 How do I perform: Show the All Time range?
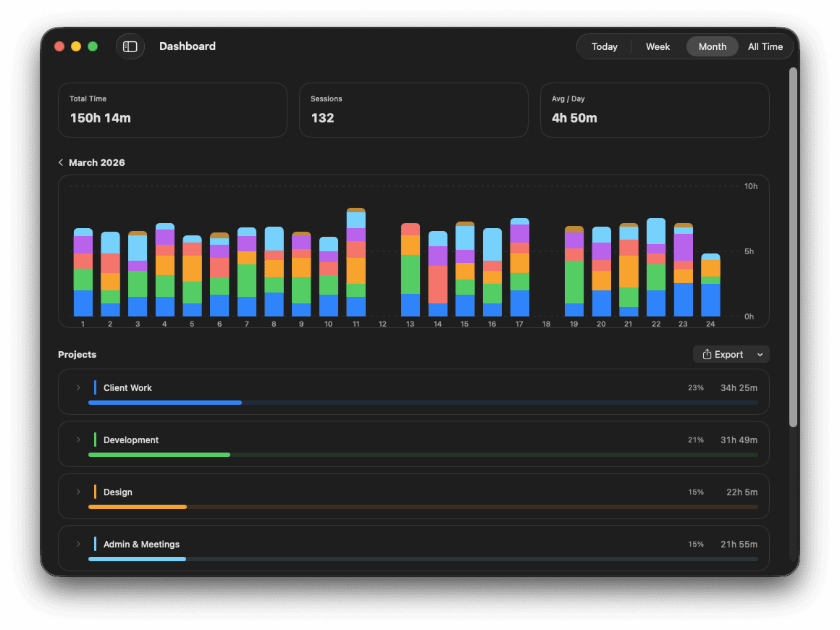pos(765,46)
